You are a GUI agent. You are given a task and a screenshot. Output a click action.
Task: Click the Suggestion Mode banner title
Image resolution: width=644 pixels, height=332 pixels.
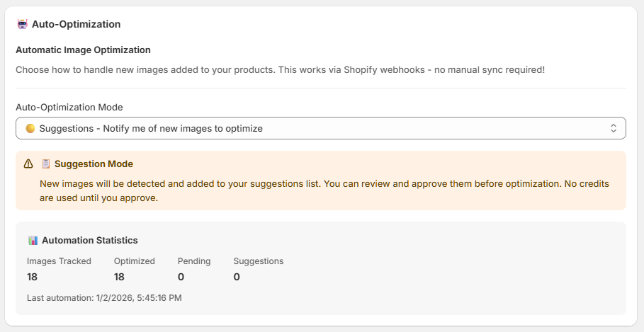pos(94,164)
